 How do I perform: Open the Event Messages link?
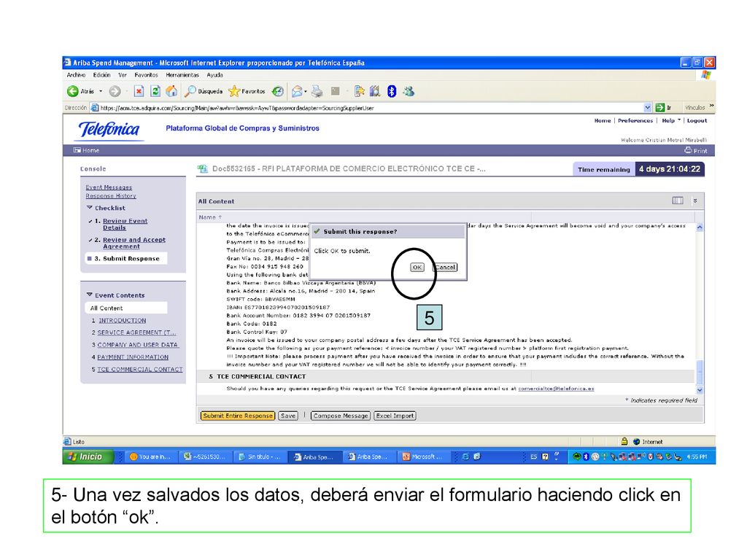coord(109,187)
